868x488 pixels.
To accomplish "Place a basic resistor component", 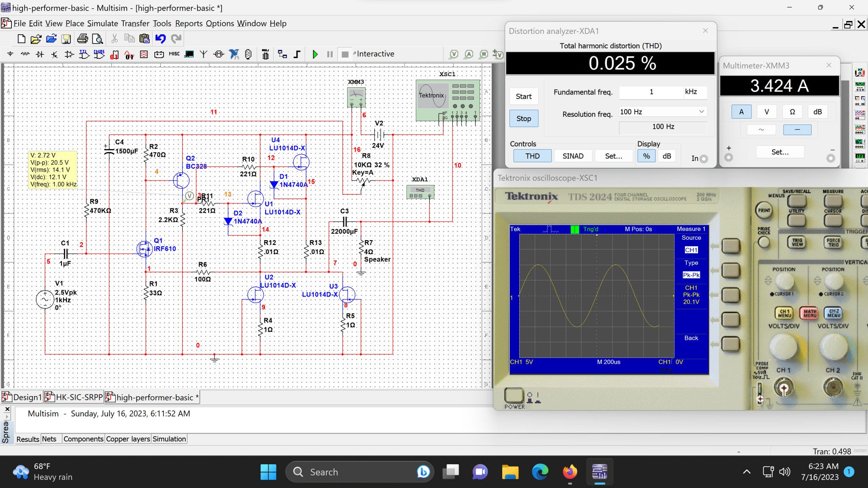I will pos(25,54).
